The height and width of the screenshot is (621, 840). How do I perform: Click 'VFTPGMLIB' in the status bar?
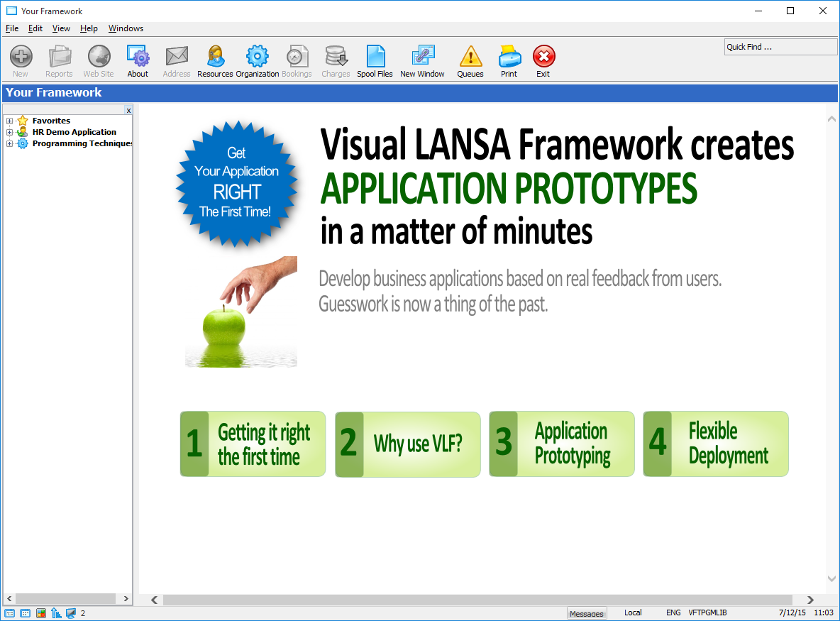coord(707,612)
